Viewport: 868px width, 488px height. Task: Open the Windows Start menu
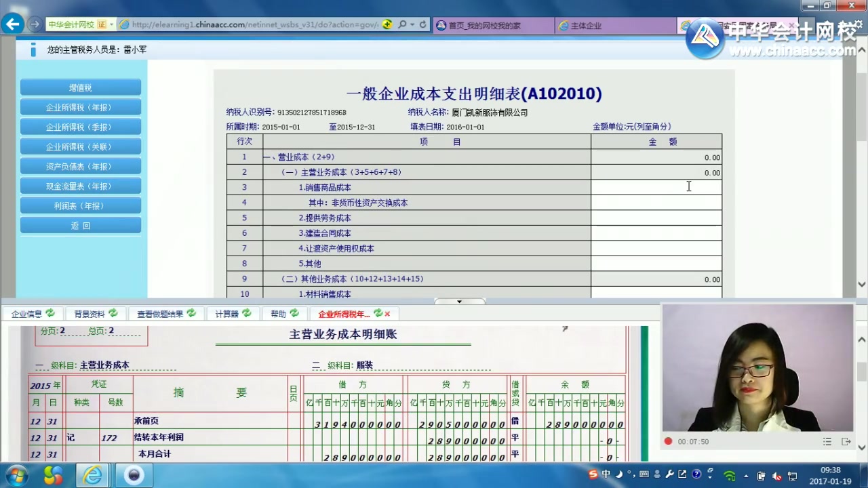[x=16, y=475]
